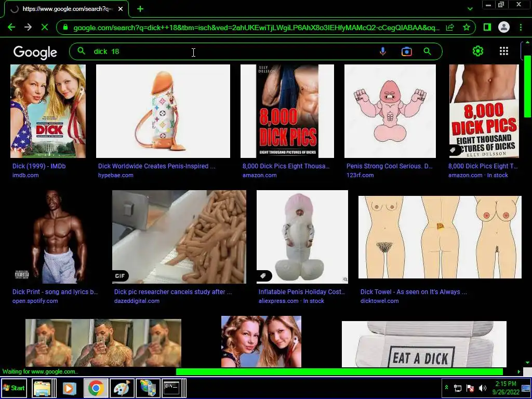Expand the tab search chevron
Image resolution: width=532 pixels, height=399 pixels.
(470, 9)
